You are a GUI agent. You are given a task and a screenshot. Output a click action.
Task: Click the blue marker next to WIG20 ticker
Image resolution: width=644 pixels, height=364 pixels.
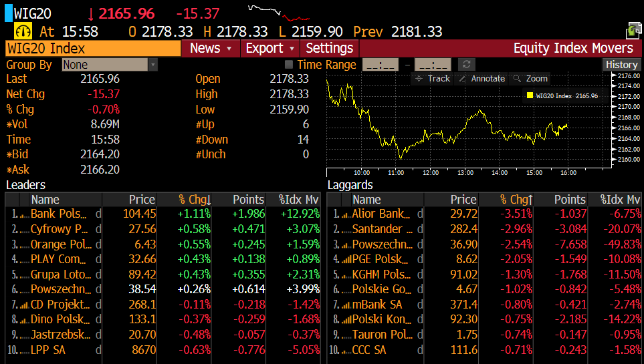(x=9, y=13)
